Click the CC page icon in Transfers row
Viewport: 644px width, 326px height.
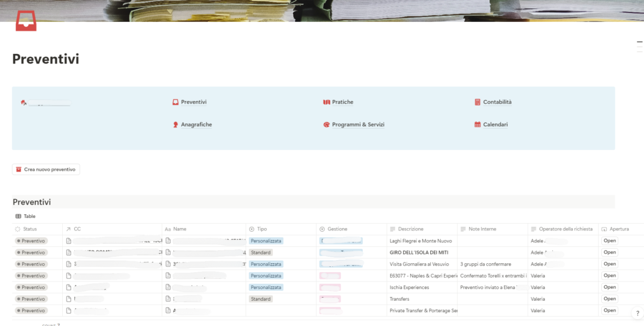[x=69, y=299]
